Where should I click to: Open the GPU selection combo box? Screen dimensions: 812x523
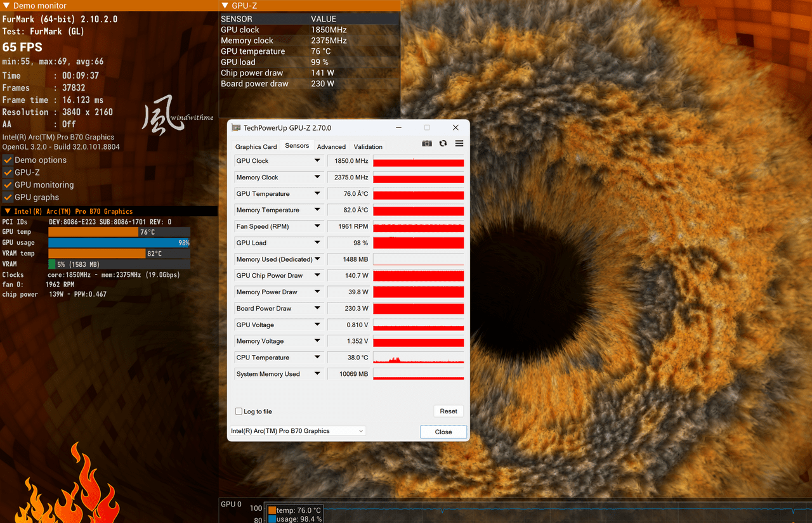[298, 431]
